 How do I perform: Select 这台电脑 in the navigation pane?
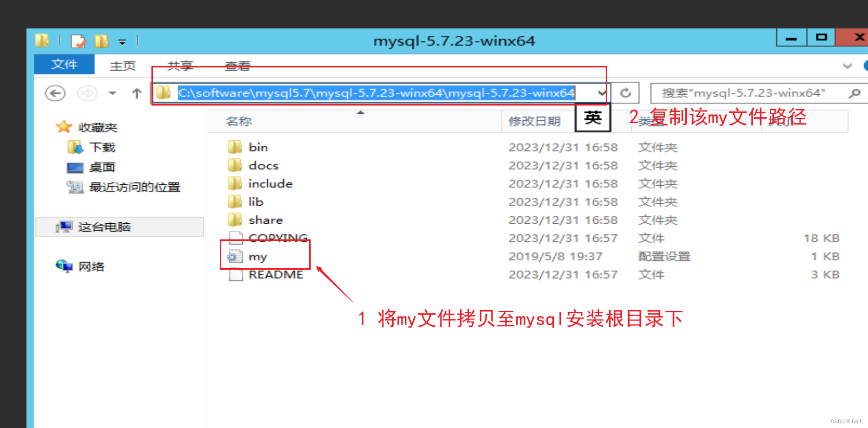click(x=104, y=227)
